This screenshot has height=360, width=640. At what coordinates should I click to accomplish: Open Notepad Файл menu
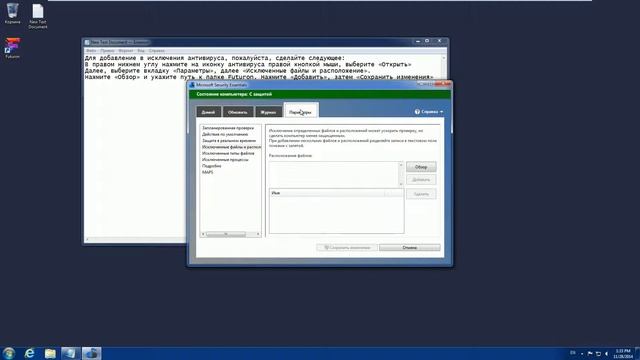(x=91, y=51)
